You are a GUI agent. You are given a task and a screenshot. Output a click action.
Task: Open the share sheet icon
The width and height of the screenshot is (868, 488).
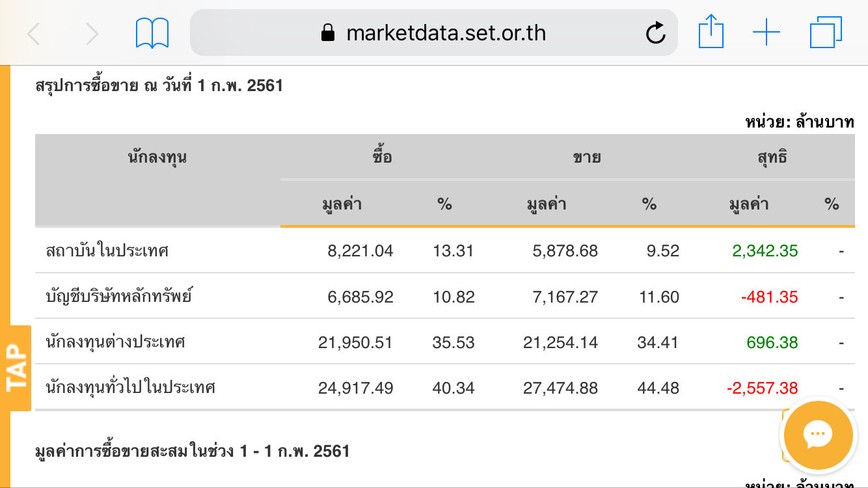pyautogui.click(x=711, y=32)
